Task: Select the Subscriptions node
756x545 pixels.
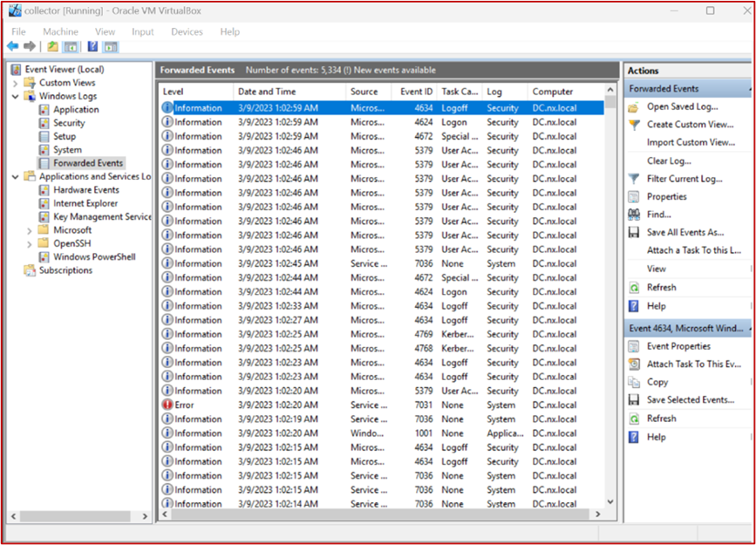Action: tap(65, 270)
